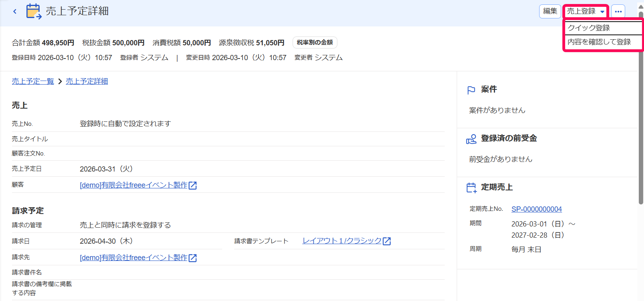This screenshot has height=301, width=644.
Task: Click the vertical scrollbar thumb
Action: (641, 108)
